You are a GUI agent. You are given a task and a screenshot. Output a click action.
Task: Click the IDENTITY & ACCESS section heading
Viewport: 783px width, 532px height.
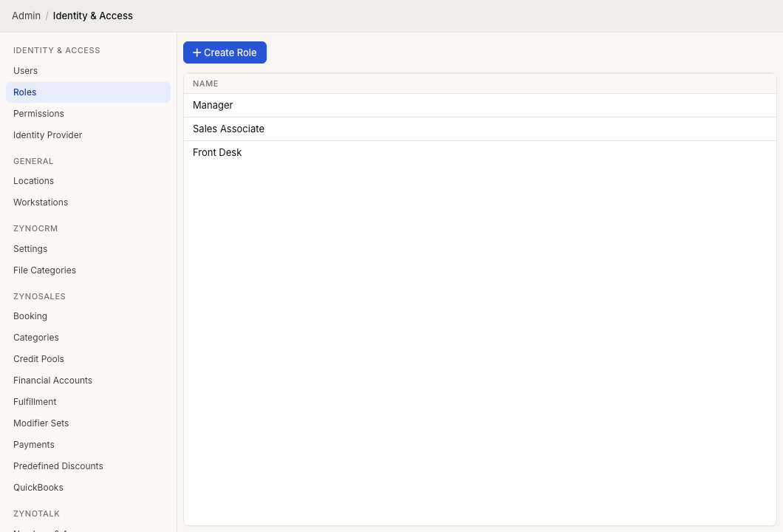[x=56, y=50]
